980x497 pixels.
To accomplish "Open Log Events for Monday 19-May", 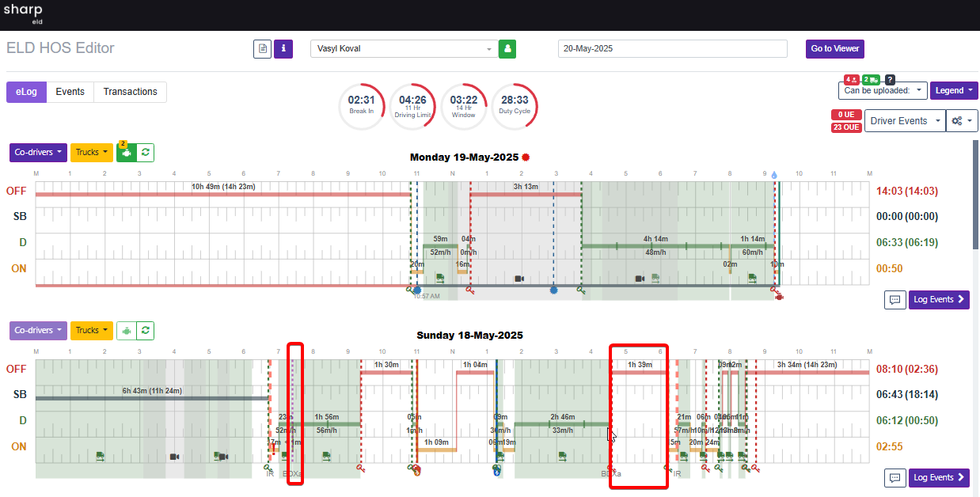I will click(x=939, y=300).
